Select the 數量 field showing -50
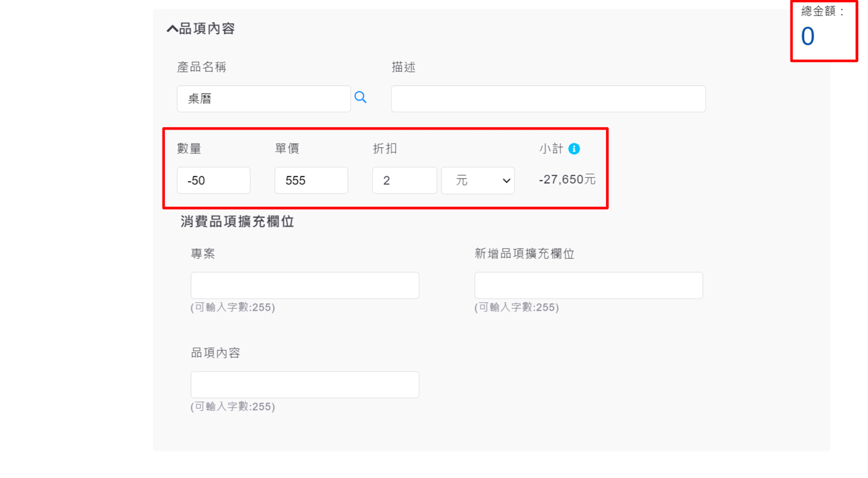The width and height of the screenshot is (868, 478). point(214,180)
